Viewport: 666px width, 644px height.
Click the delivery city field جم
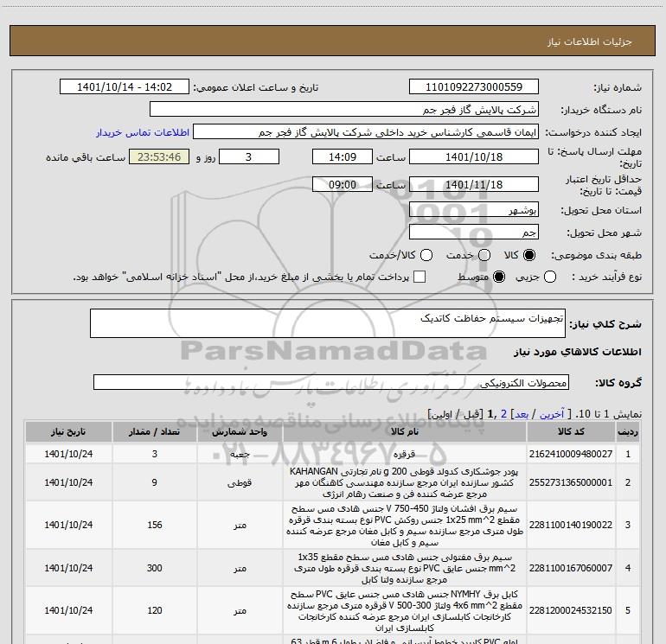coord(474,232)
